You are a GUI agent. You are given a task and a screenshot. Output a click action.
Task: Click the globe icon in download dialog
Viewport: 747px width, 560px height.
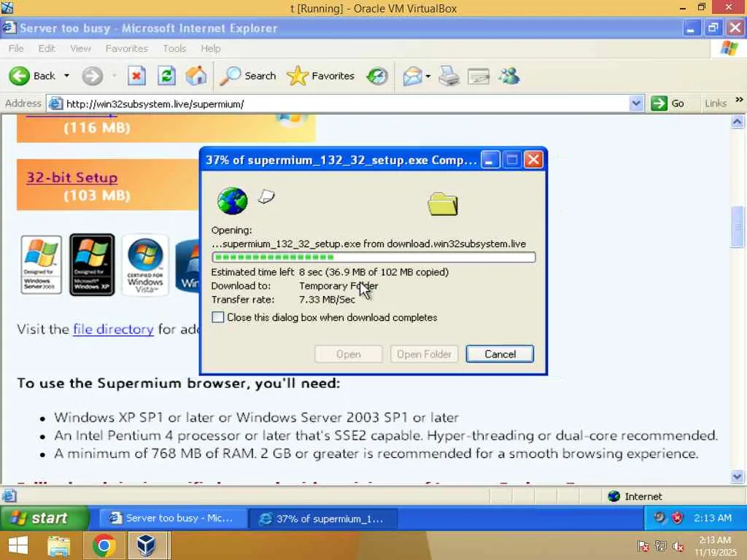(232, 201)
